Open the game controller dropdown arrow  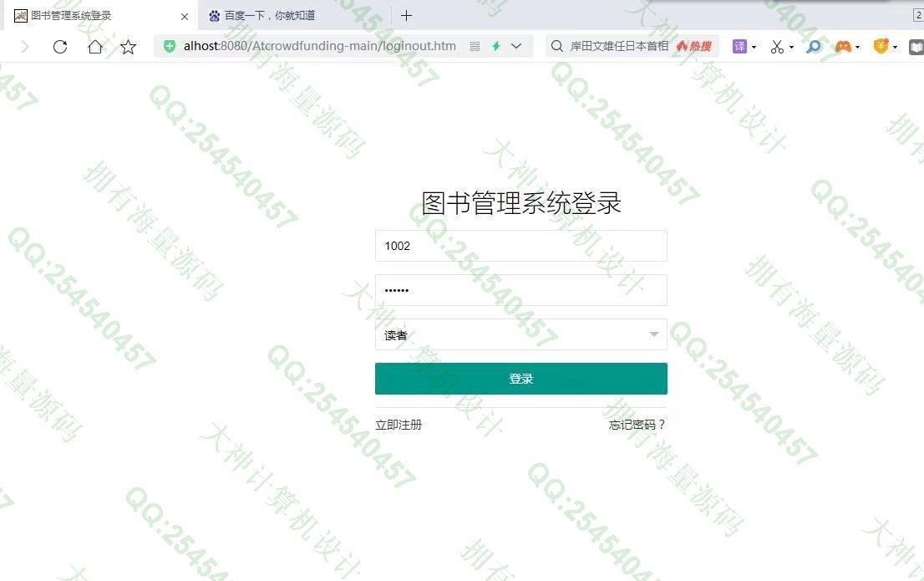coord(857,47)
